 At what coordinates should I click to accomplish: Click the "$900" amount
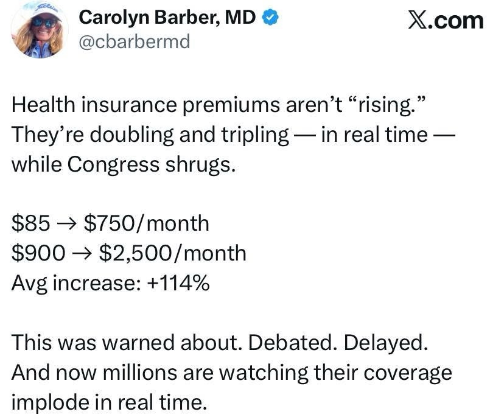point(37,253)
